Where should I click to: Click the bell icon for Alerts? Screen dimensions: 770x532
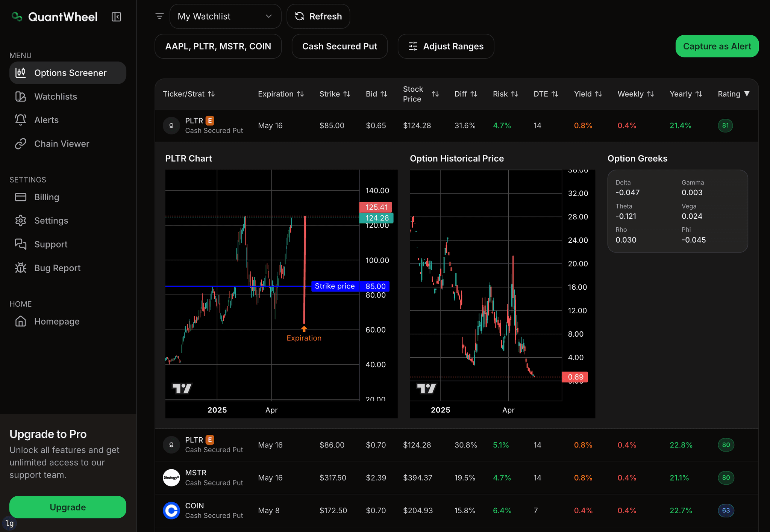pyautogui.click(x=21, y=120)
